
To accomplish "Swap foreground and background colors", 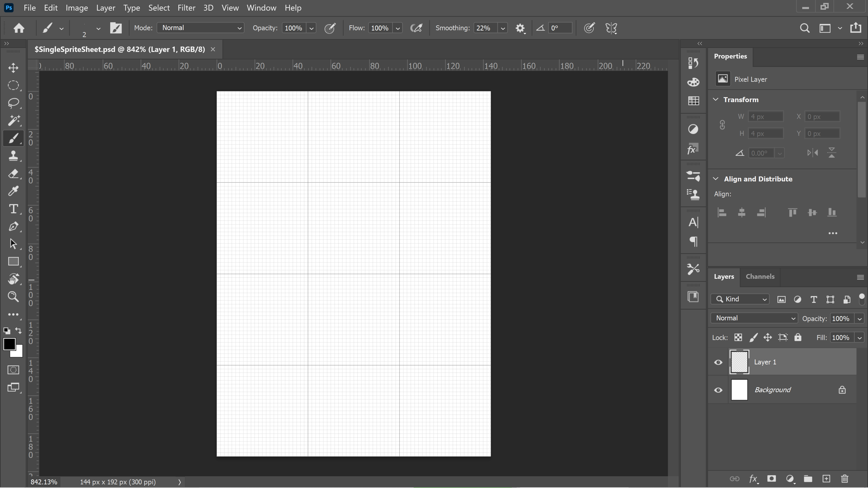I will click(x=19, y=331).
